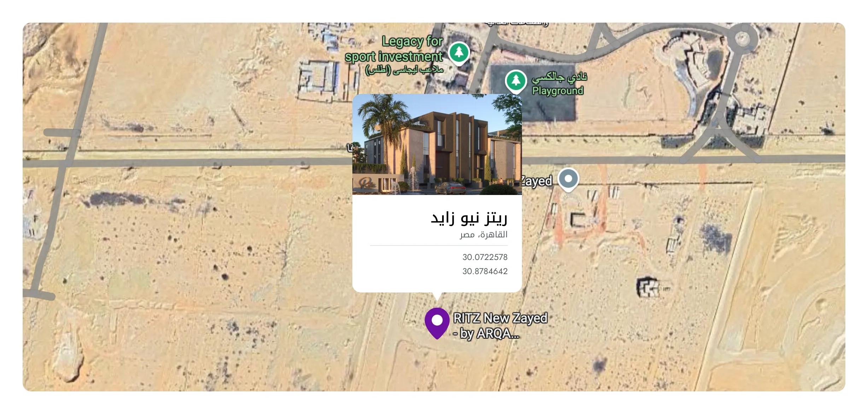Click the roundabout on the map
Image resolution: width=868 pixels, height=414 pixels.
tap(742, 38)
